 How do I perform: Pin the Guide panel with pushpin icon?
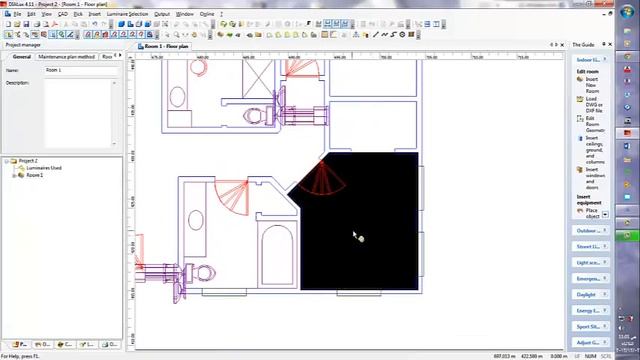pyautogui.click(x=604, y=44)
